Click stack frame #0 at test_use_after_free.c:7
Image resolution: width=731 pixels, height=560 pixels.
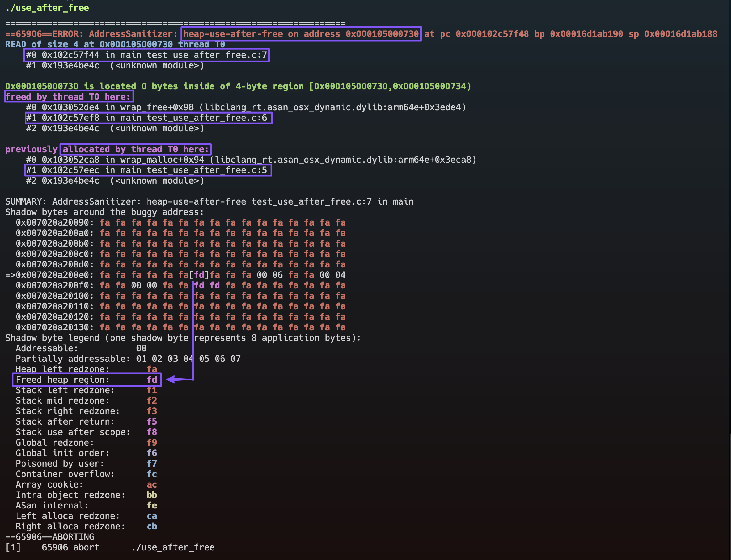coord(146,55)
